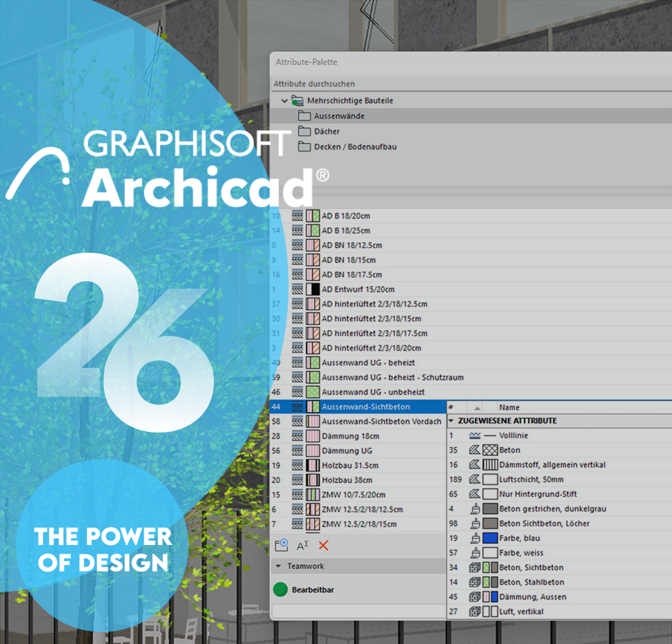Image resolution: width=672 pixels, height=644 pixels.
Task: Click the green Bearbeitbar status indicator
Action: (x=280, y=590)
